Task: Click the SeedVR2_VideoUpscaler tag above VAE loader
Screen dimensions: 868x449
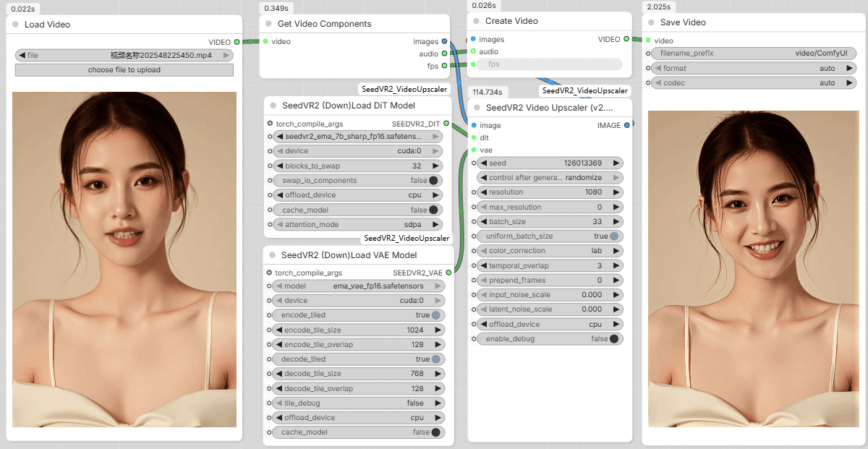Action: [x=406, y=238]
